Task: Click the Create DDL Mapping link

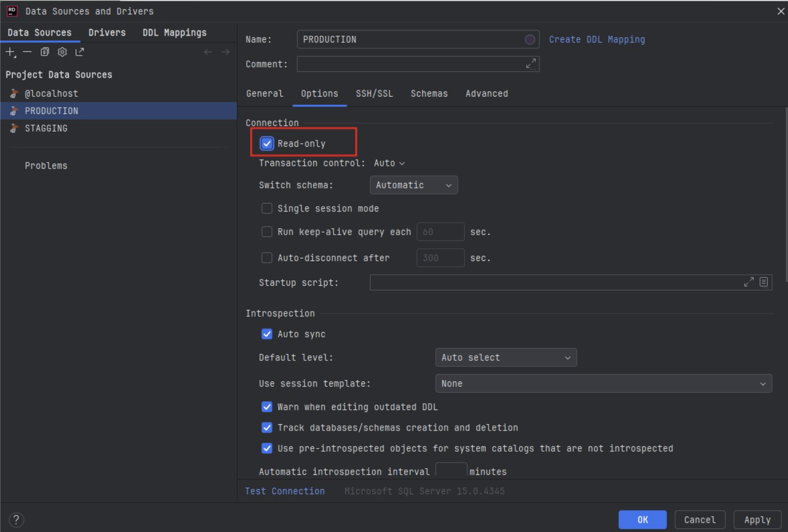Action: click(x=597, y=39)
